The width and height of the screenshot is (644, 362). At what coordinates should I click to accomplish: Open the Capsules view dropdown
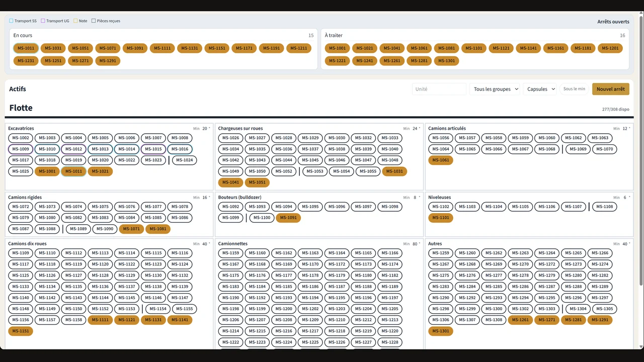coord(541,89)
